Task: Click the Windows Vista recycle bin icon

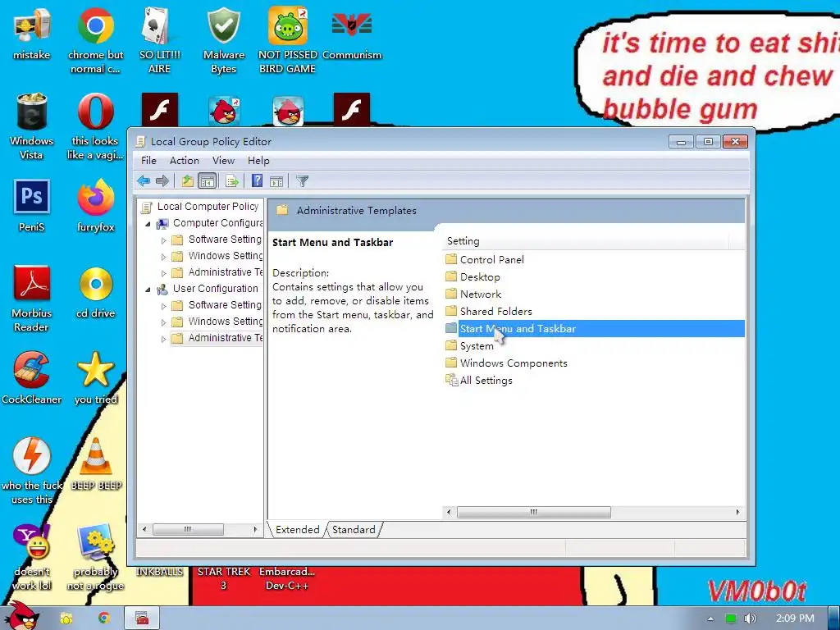Action: coord(32,126)
